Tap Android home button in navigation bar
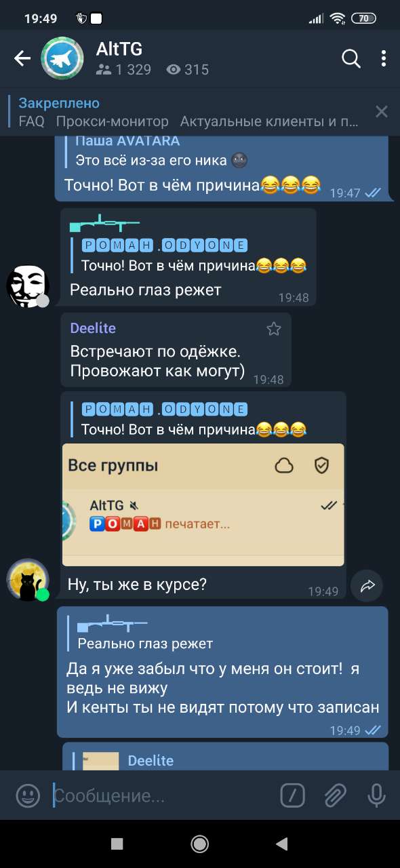The width and height of the screenshot is (400, 868). 199,844
